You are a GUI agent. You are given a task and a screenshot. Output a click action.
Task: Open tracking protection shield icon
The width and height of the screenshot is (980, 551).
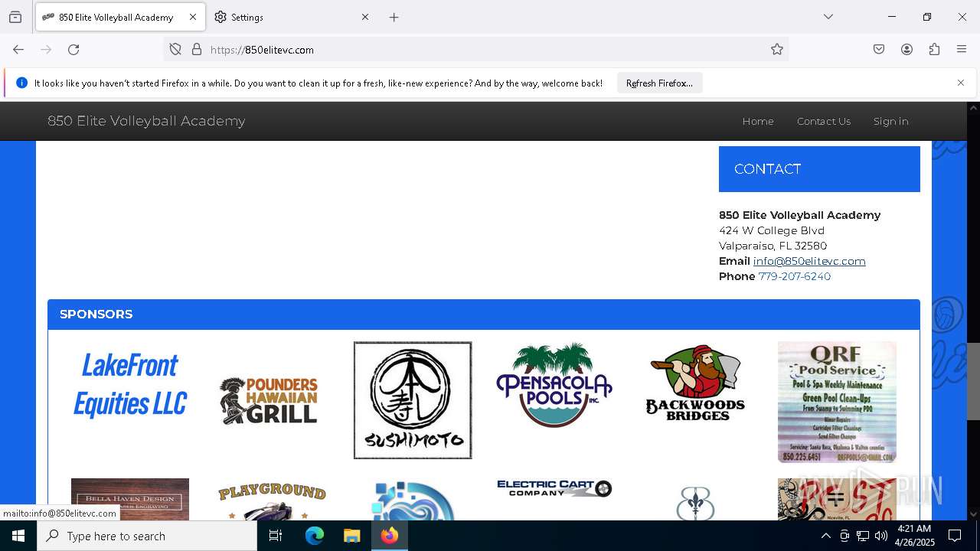(x=175, y=50)
